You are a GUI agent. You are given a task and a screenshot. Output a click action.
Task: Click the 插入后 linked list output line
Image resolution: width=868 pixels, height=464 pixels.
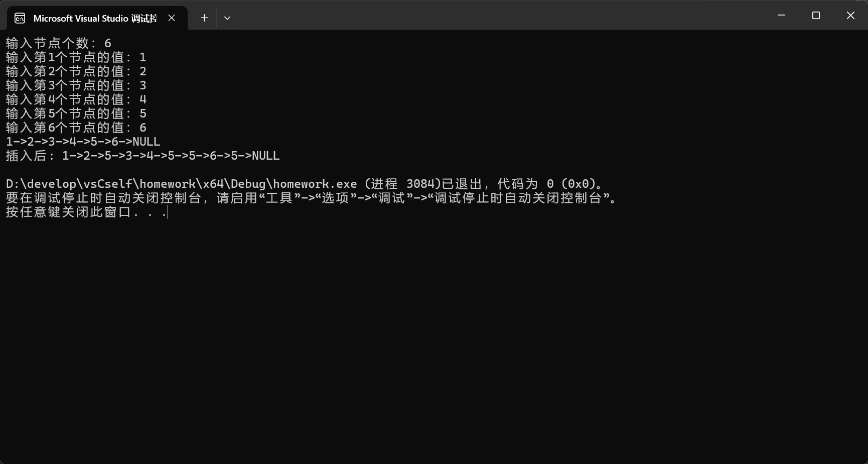click(x=142, y=156)
